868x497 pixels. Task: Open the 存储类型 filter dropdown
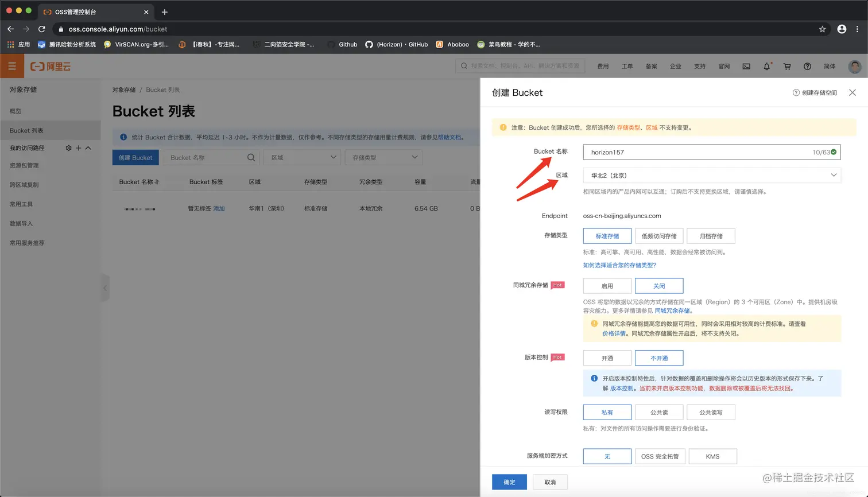383,157
